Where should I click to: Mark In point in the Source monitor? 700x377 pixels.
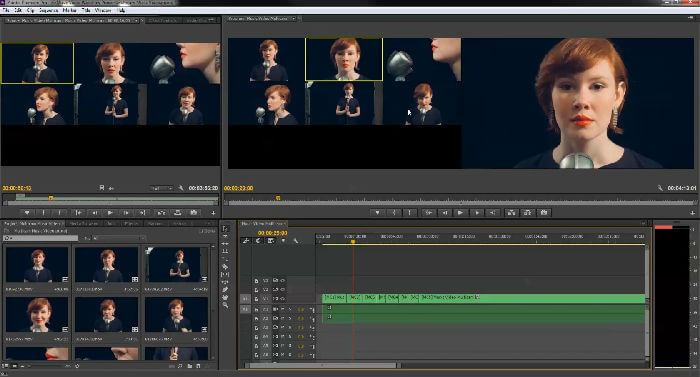[43, 213]
